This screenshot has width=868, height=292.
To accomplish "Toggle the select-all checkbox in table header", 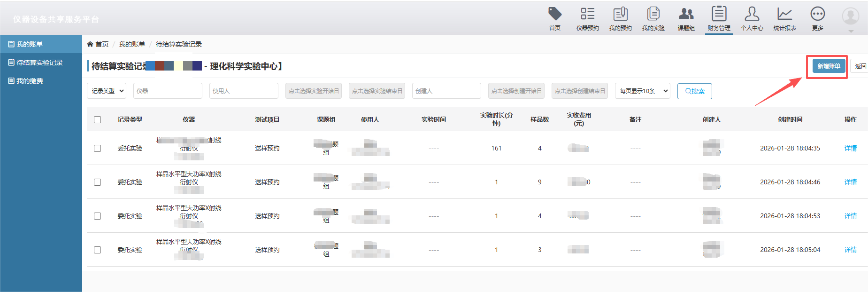I will coord(98,120).
